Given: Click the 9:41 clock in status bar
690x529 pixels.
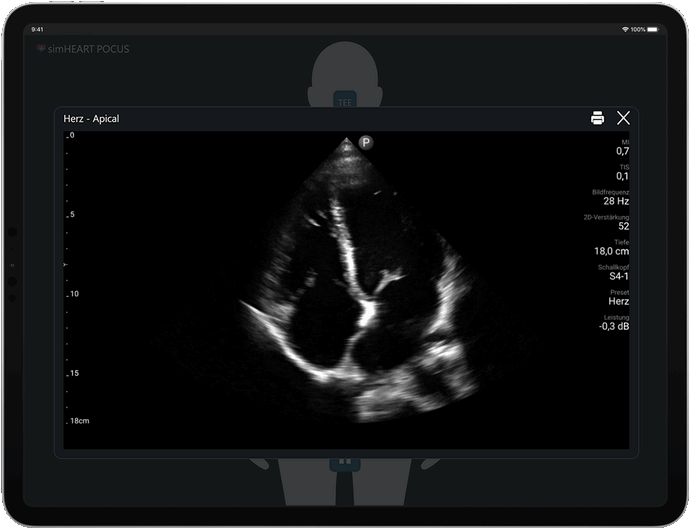Looking at the screenshot, I should 37,29.
